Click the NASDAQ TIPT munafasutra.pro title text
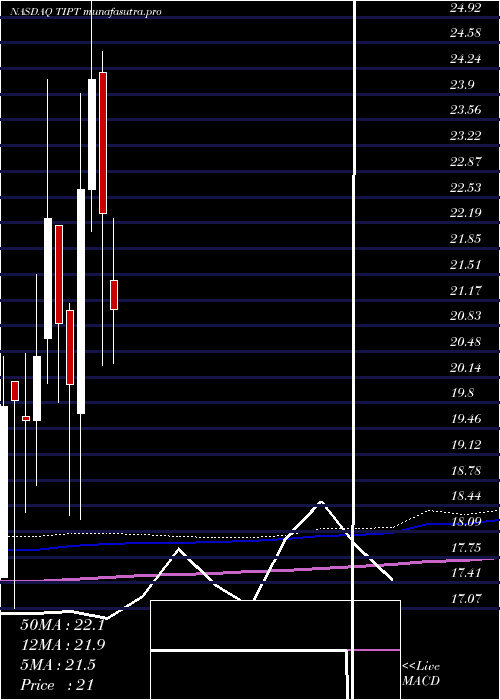500x700 pixels. tap(85, 12)
